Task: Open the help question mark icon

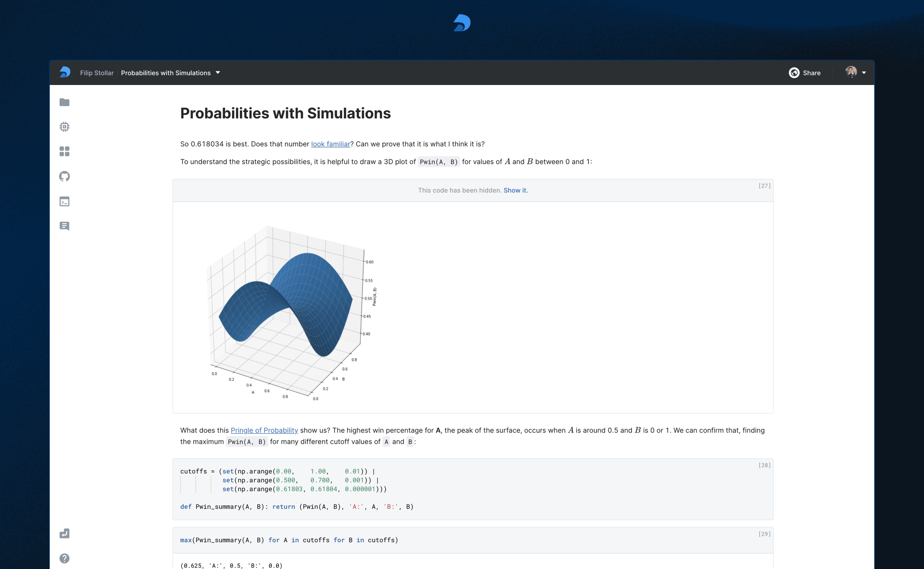Action: (x=64, y=558)
